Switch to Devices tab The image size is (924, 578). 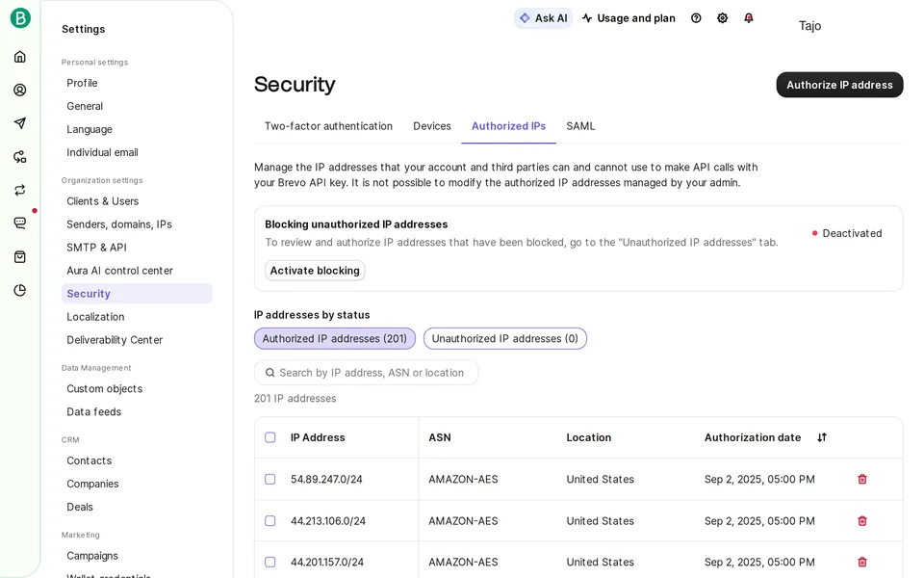tap(432, 126)
